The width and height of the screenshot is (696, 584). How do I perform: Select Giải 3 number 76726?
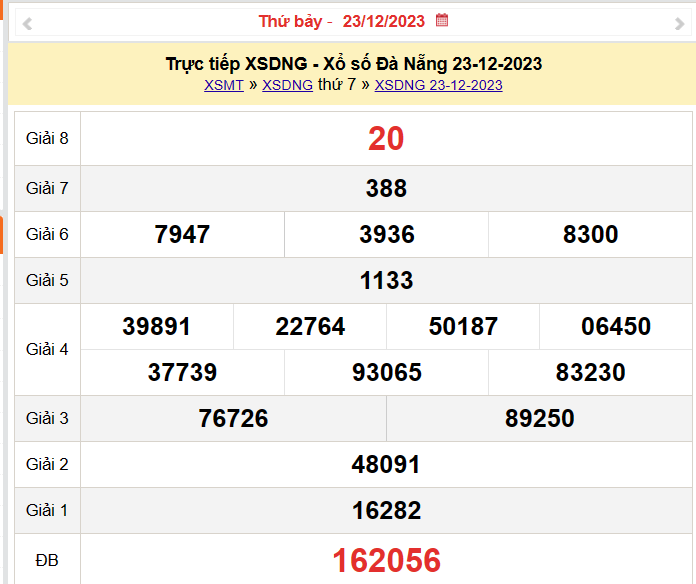[x=233, y=418]
